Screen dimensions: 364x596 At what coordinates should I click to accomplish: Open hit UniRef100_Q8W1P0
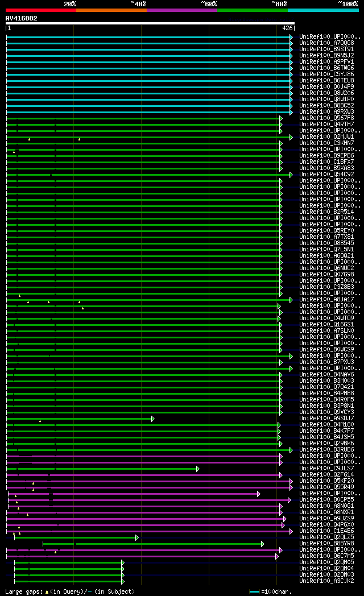[326, 99]
